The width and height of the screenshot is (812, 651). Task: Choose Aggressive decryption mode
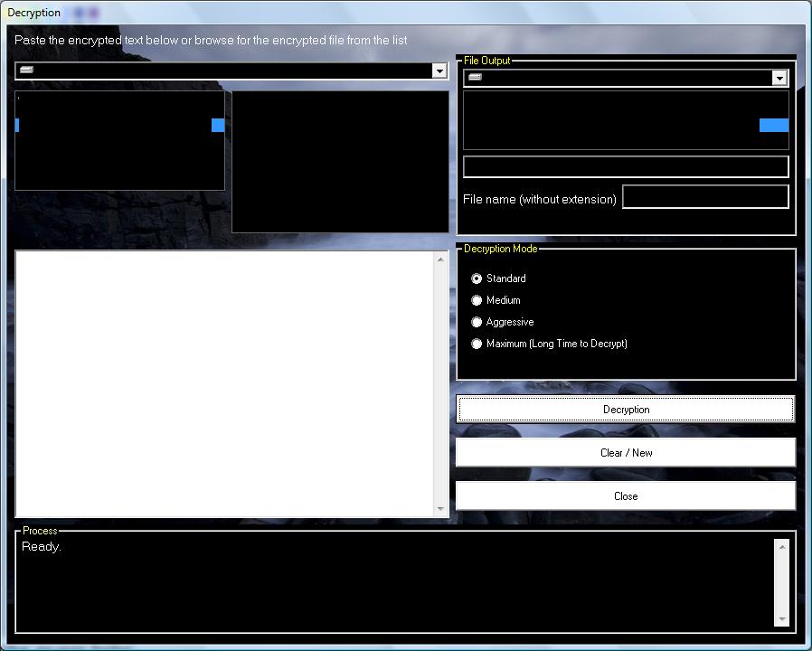coord(477,322)
